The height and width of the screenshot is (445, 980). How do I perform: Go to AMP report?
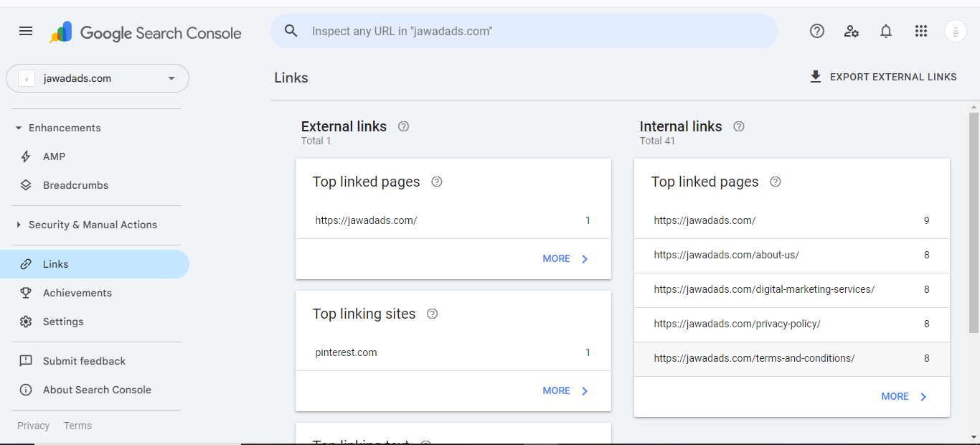pos(54,156)
